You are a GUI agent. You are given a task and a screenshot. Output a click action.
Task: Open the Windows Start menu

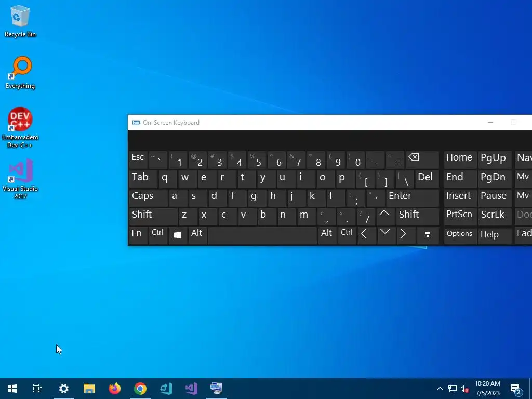(12, 389)
